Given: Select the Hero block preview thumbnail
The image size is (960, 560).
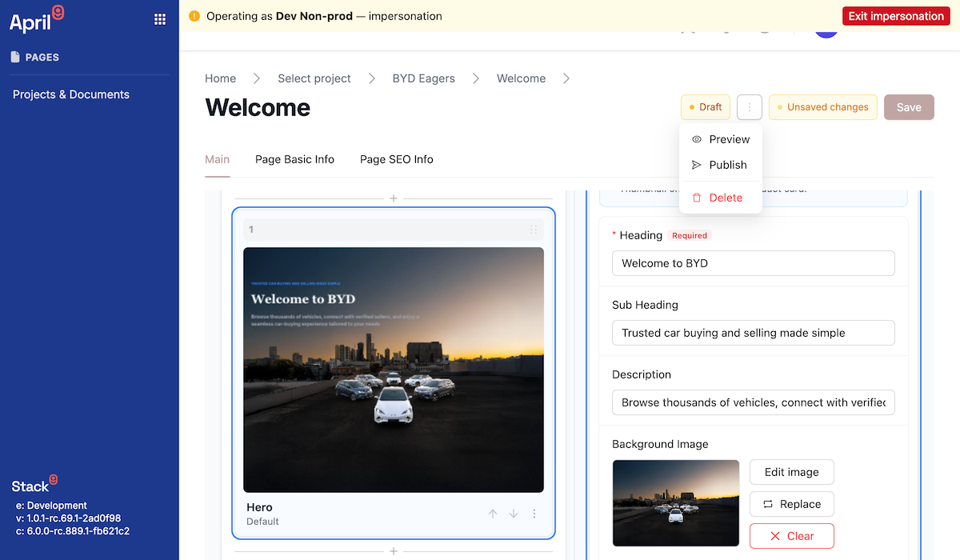Looking at the screenshot, I should 394,370.
